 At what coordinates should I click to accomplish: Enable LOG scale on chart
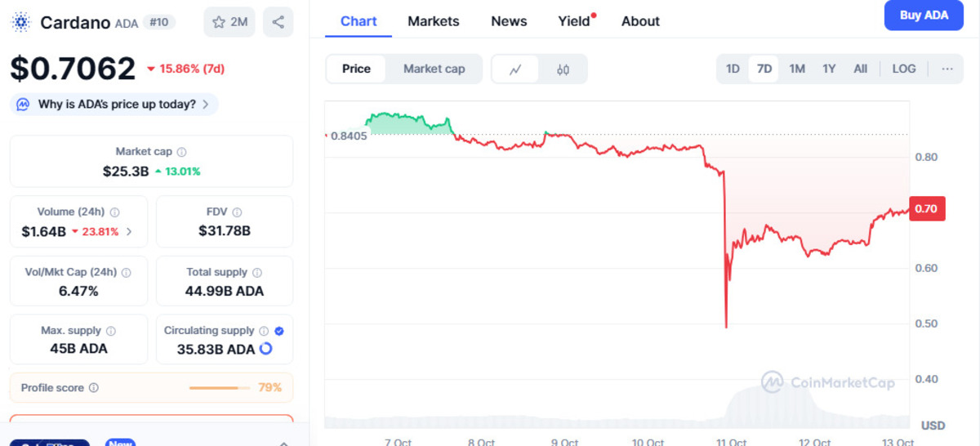[903, 69]
